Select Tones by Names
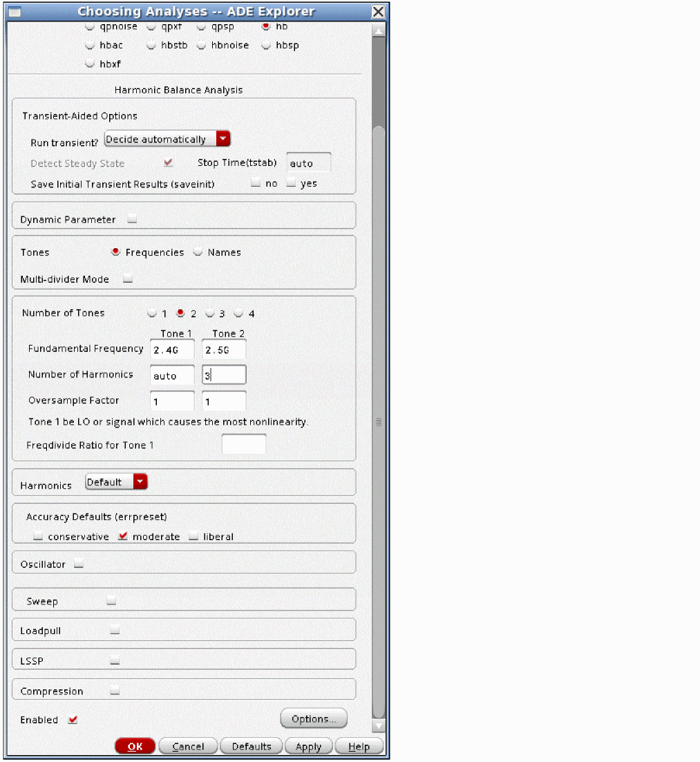 [x=198, y=252]
